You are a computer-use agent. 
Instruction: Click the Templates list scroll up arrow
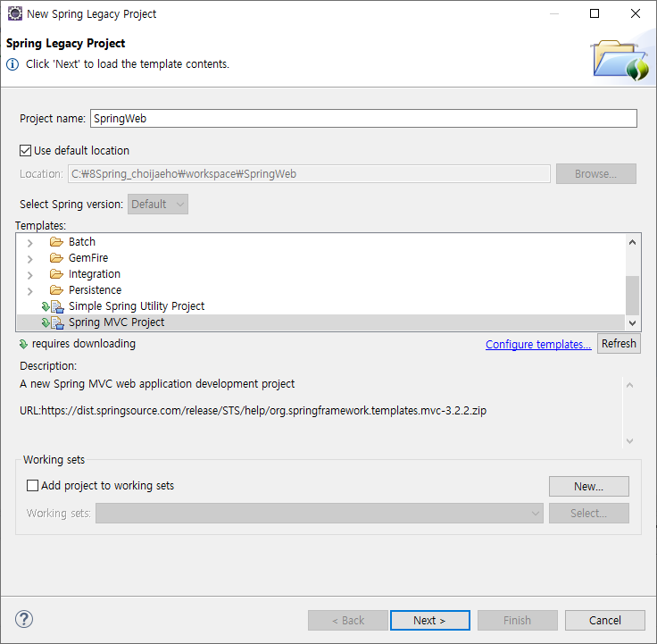[x=632, y=242]
